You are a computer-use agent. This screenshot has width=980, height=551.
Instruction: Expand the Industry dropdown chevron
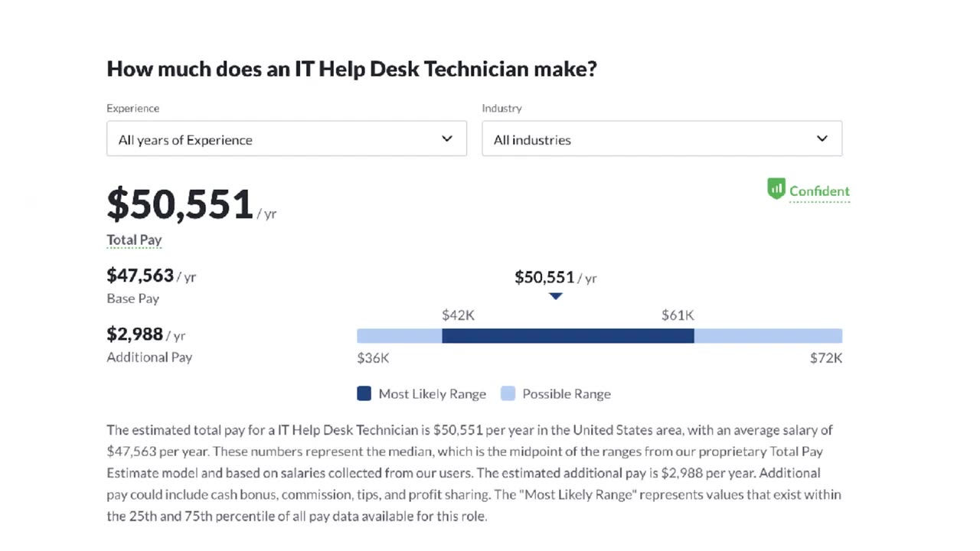point(822,139)
